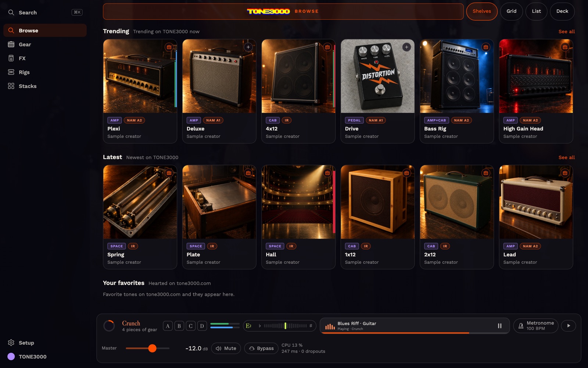Click the Search magnifier icon in sidebar
The width and height of the screenshot is (588, 368).
pyautogui.click(x=11, y=13)
